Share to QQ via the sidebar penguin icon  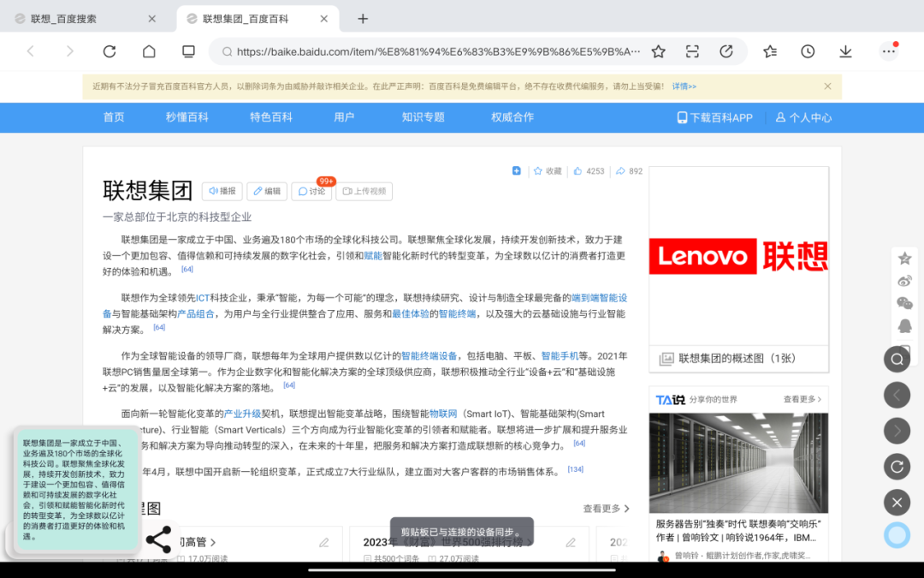coord(904,325)
